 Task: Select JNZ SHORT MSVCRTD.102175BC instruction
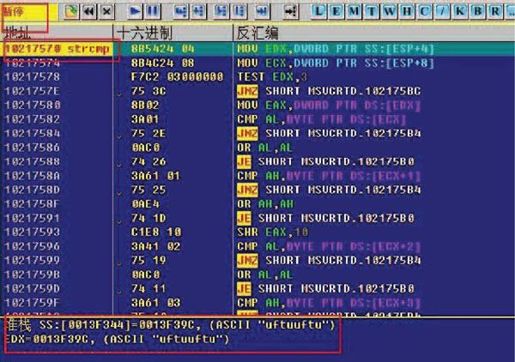[x=329, y=91]
